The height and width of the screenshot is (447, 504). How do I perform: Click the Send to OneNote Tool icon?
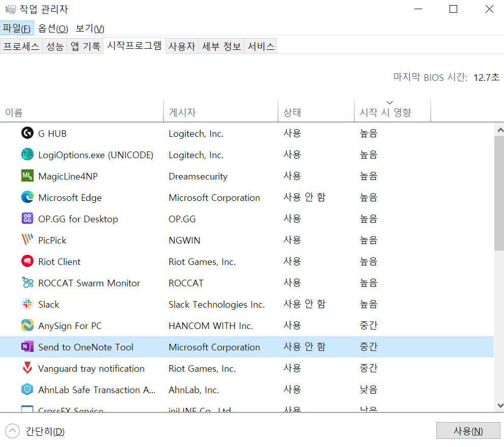(27, 346)
